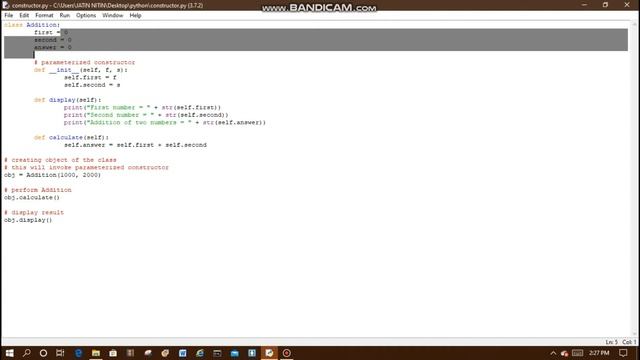Viewport: 640px width, 360px height.
Task: Click the vertical scrollbar of the editor
Action: pyautogui.click(x=635, y=178)
